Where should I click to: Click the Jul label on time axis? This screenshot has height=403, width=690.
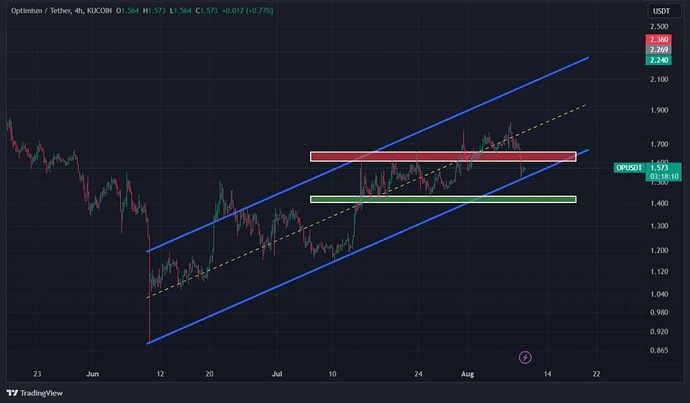pos(279,373)
